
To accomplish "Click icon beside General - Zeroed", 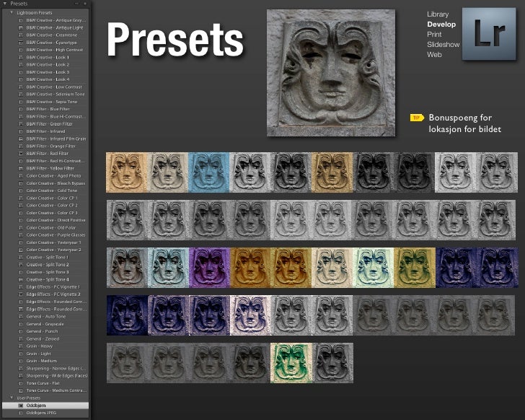I will (x=21, y=338).
